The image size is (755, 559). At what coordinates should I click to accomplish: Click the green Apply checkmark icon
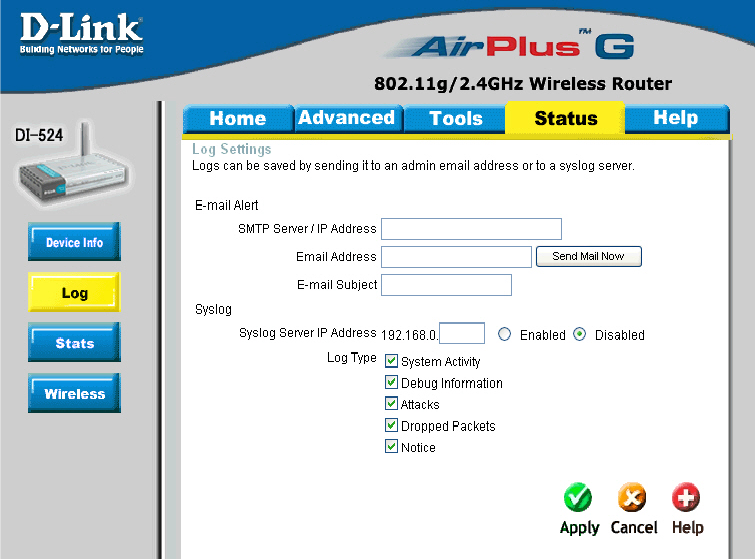tap(577, 497)
